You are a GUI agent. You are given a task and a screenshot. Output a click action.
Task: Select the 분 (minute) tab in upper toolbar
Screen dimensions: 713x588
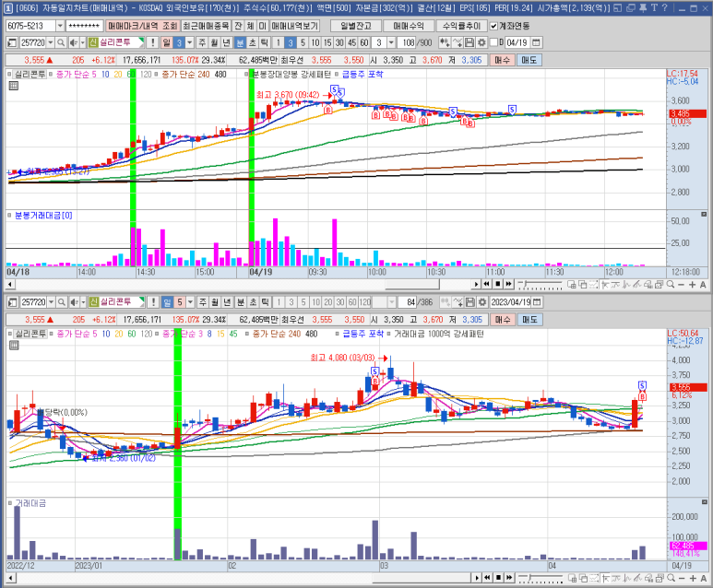[240, 42]
